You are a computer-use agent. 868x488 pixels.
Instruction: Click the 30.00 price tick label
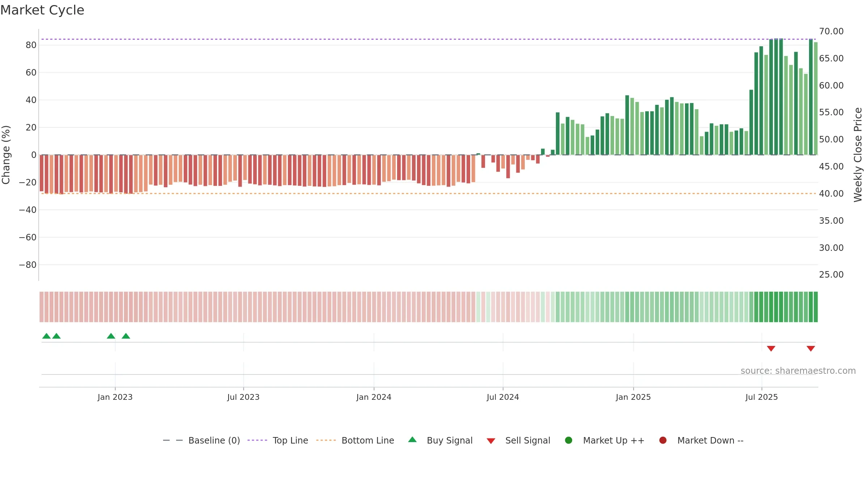coord(831,248)
